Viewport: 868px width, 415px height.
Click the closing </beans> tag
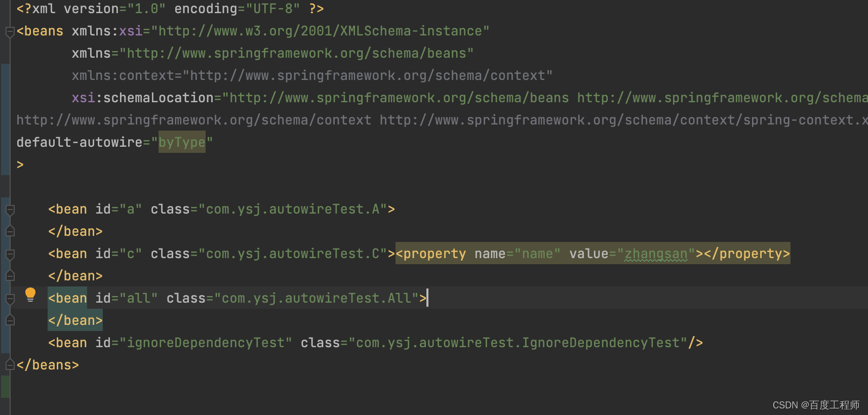pyautogui.click(x=48, y=365)
